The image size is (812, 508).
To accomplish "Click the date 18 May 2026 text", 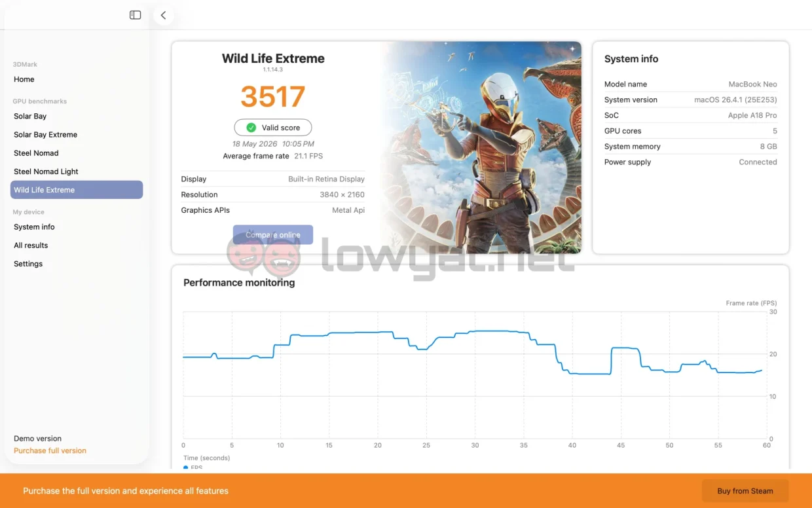I will coord(254,144).
